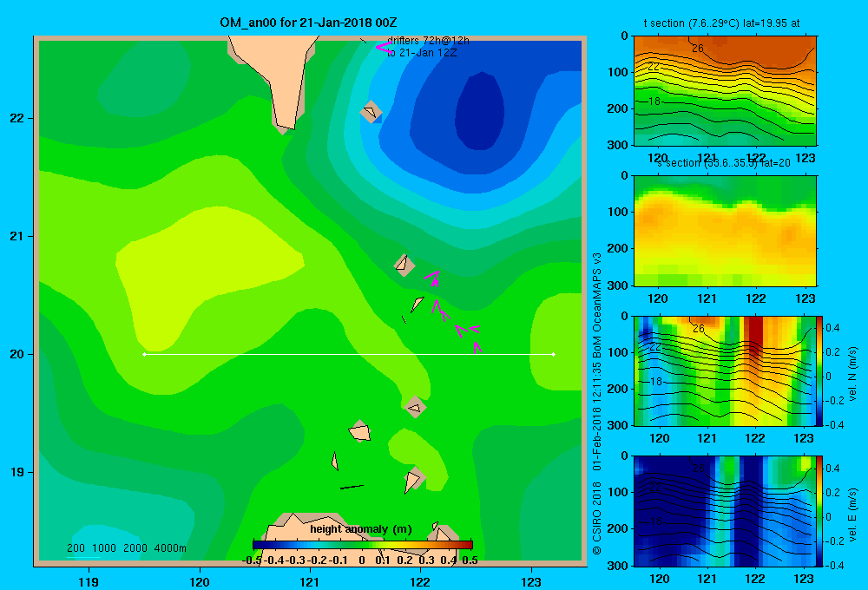Click the '26' contour label in temperature section
Viewport: 868px width, 590px height.
click(698, 48)
